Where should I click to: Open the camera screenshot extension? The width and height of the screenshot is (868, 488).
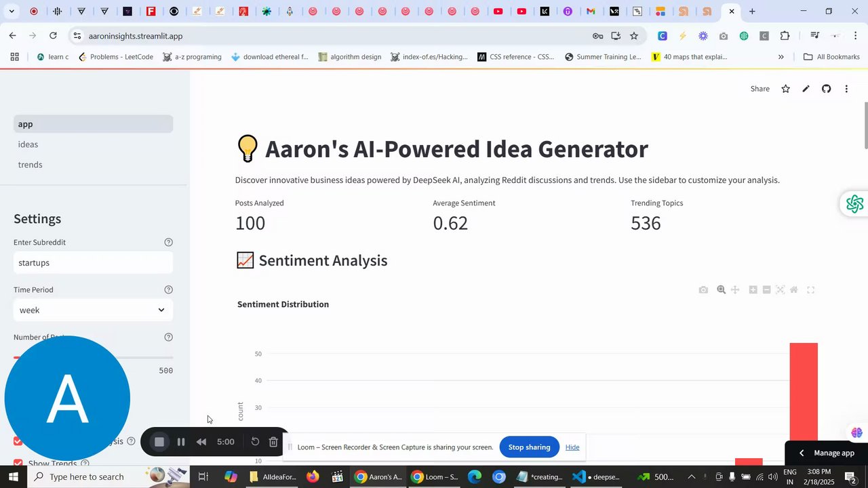724,36
